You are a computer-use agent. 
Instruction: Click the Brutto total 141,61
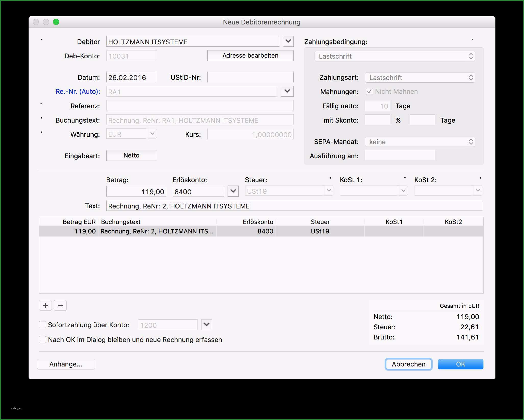pyautogui.click(x=468, y=337)
